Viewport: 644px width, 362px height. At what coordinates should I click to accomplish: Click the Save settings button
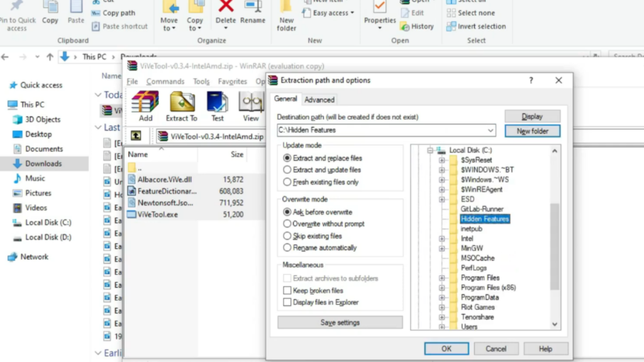340,322
